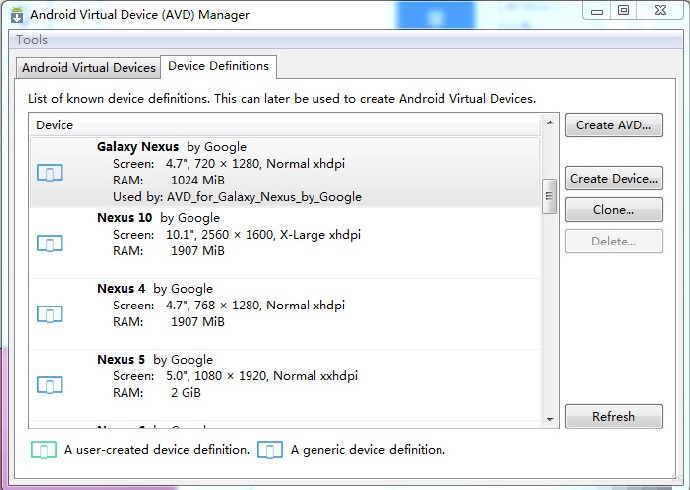Select the Device Definitions tab

click(218, 66)
